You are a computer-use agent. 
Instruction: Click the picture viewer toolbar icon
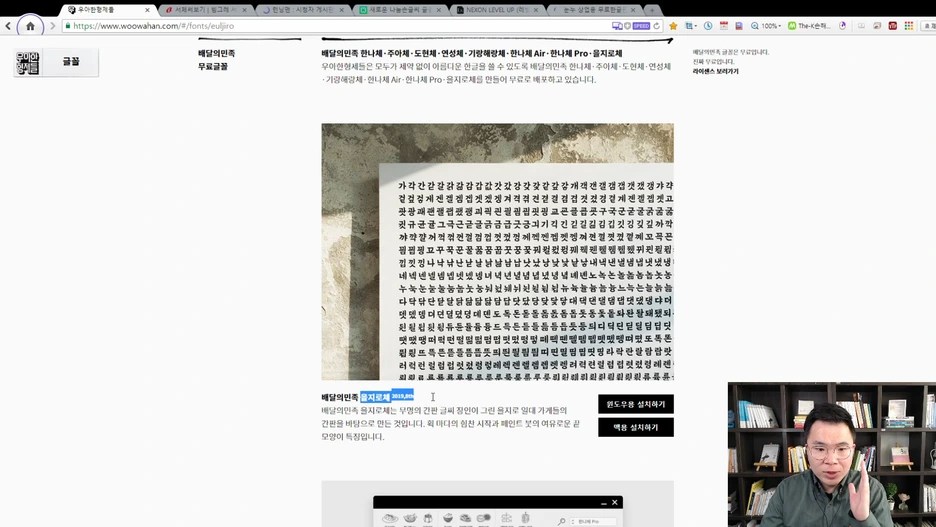coord(877,26)
